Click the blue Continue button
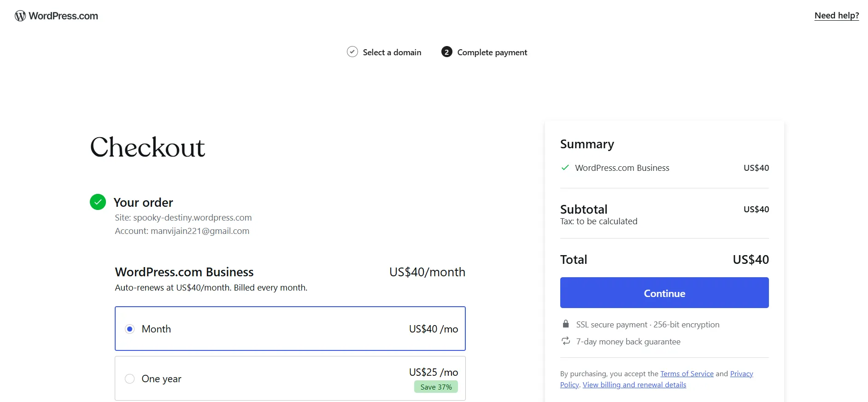868x402 pixels. [x=664, y=293]
